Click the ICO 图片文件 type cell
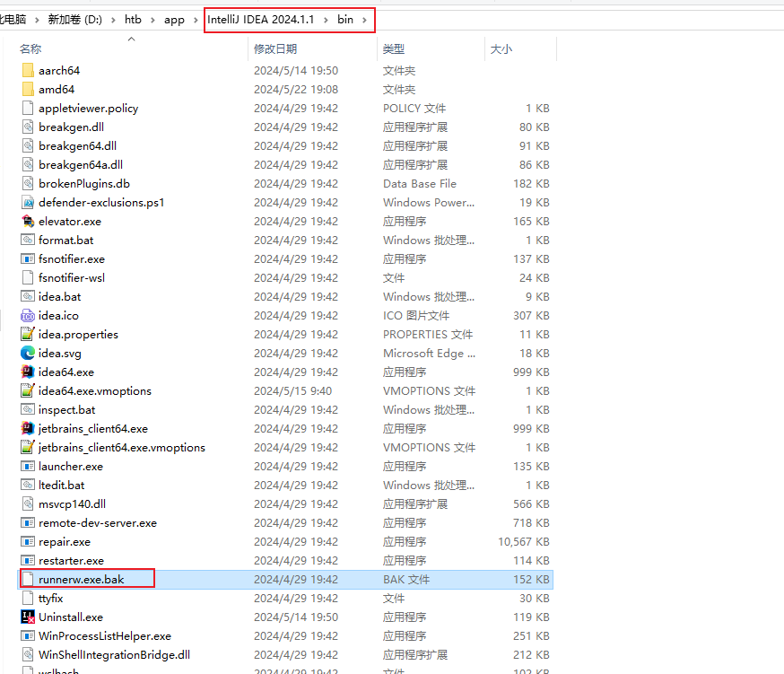Image resolution: width=784 pixels, height=674 pixels. (416, 316)
